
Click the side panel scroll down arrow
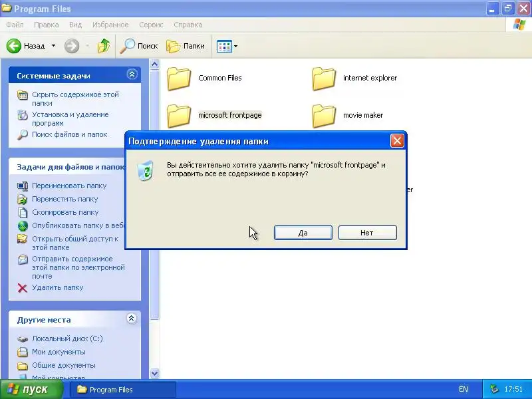coord(155,373)
